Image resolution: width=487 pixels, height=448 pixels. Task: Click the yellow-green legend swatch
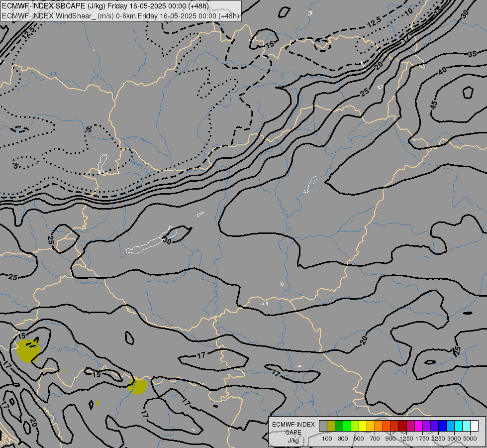click(x=355, y=426)
